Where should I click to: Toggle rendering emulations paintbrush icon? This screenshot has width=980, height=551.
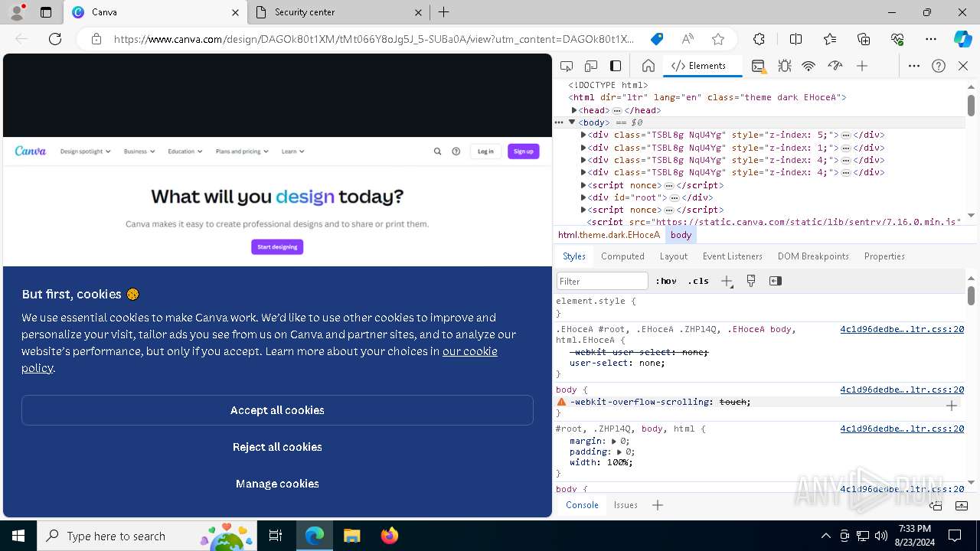751,281
